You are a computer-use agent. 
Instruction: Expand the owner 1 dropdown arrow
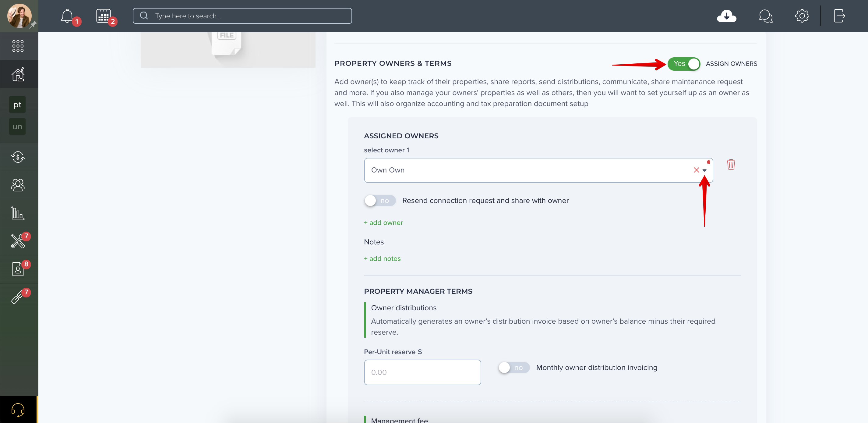[704, 170]
